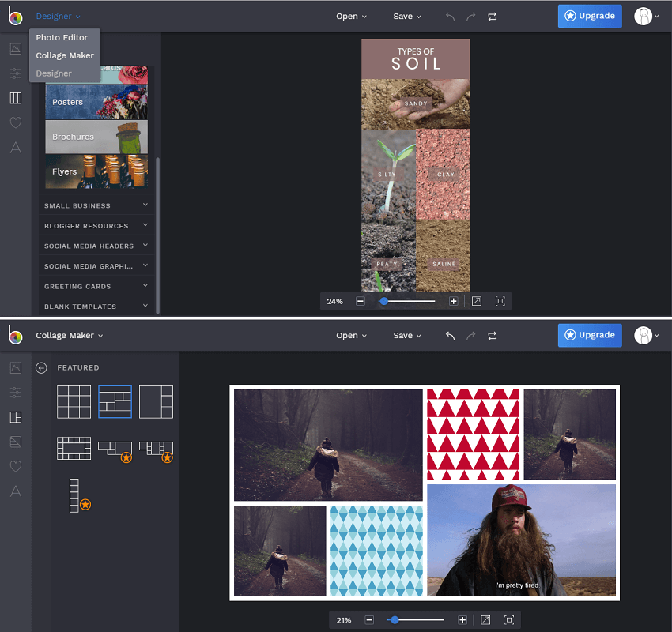
Task: Select the Flyers template thumbnail
Action: click(x=96, y=171)
